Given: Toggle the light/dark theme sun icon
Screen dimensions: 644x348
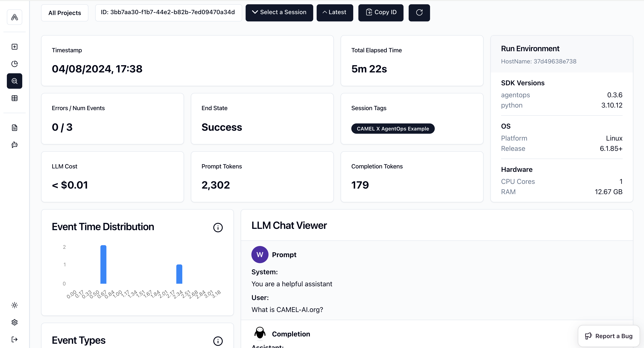Looking at the screenshot, I should pos(15,305).
